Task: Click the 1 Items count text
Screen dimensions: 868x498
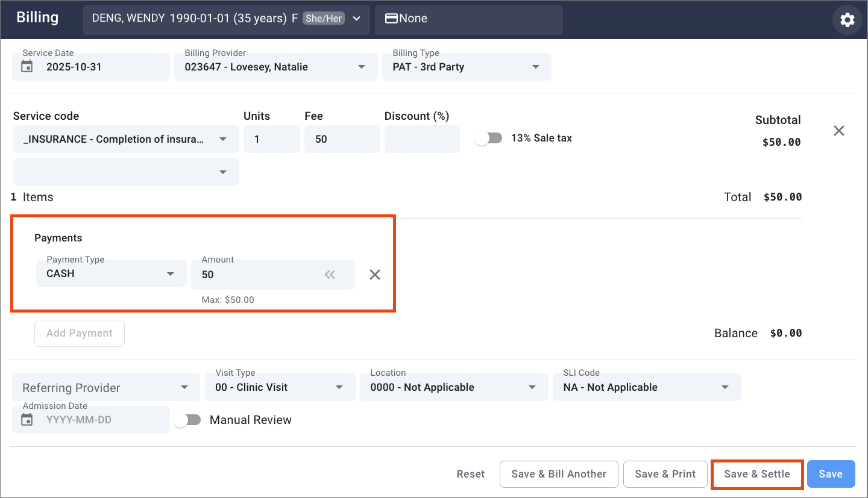Action: [x=32, y=197]
